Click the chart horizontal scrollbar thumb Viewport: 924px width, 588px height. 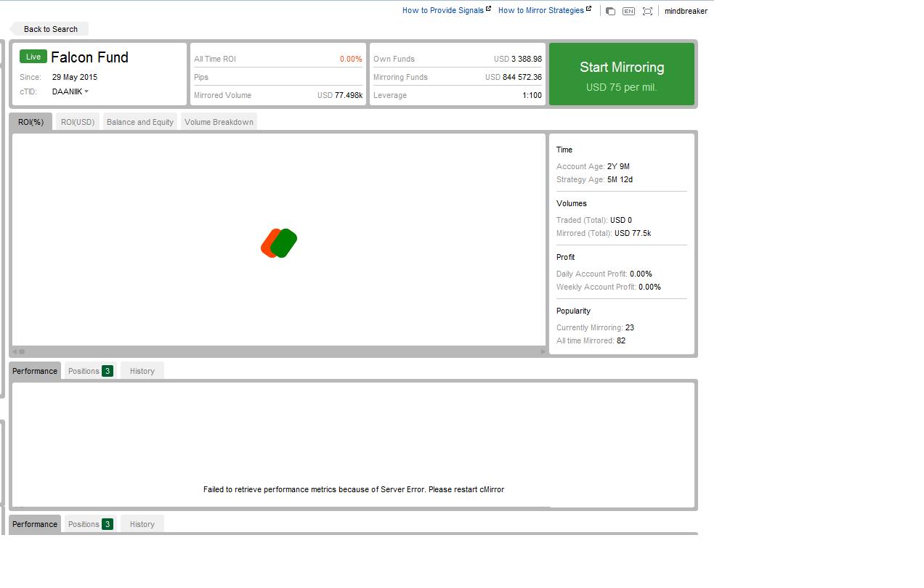(23, 351)
